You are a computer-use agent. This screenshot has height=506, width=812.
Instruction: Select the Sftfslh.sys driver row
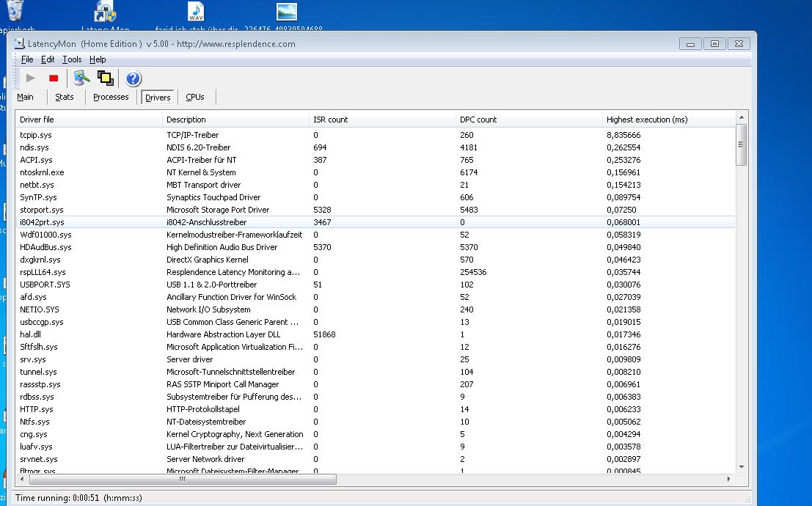(376, 346)
